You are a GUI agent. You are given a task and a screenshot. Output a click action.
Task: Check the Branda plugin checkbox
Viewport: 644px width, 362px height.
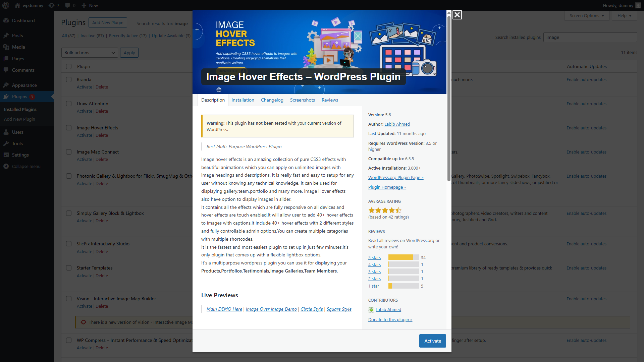[x=69, y=79]
